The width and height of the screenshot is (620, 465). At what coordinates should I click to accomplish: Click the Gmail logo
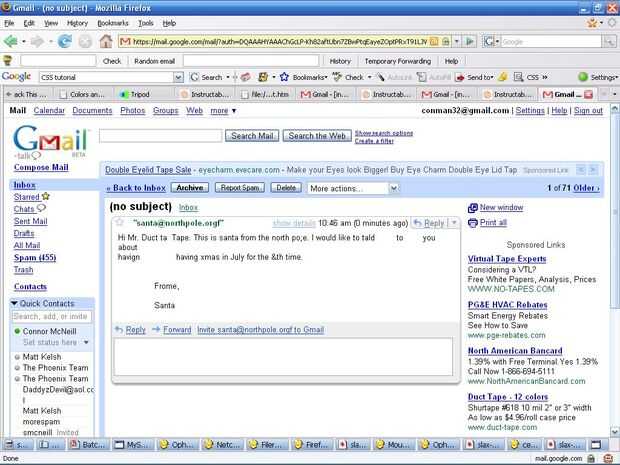coord(50,139)
